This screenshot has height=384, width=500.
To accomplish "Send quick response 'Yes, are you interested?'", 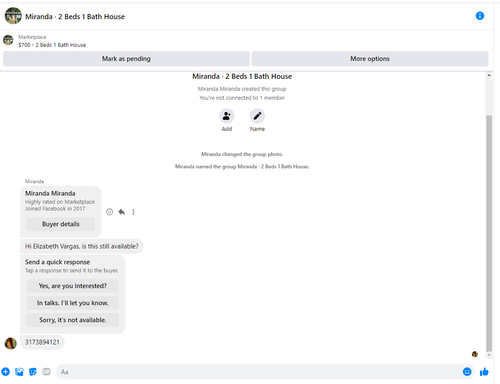I will point(73,286).
